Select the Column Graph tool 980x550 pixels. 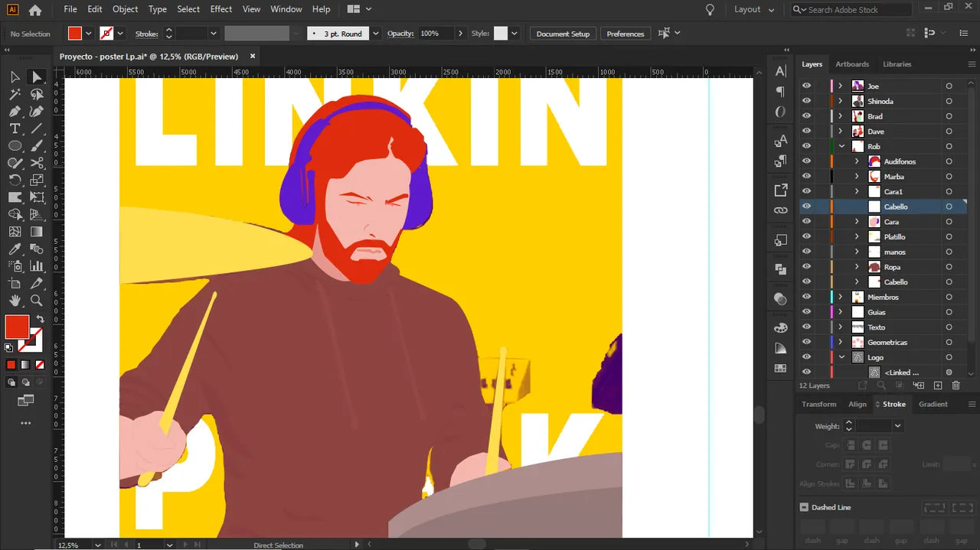37,266
